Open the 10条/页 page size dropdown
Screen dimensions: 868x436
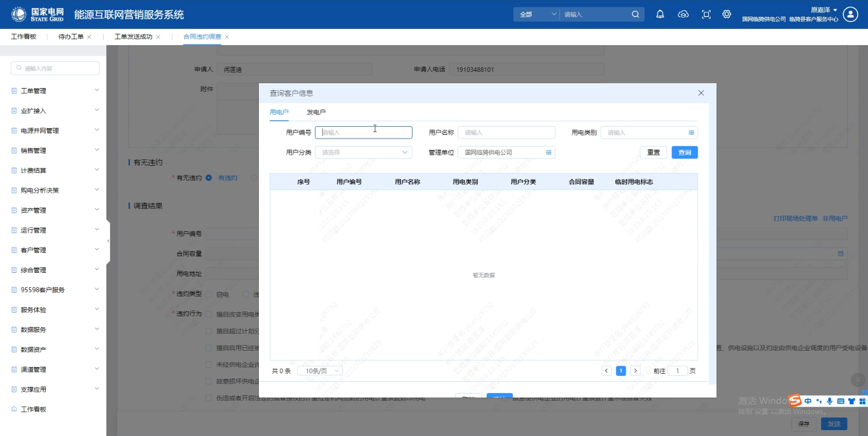tap(320, 371)
